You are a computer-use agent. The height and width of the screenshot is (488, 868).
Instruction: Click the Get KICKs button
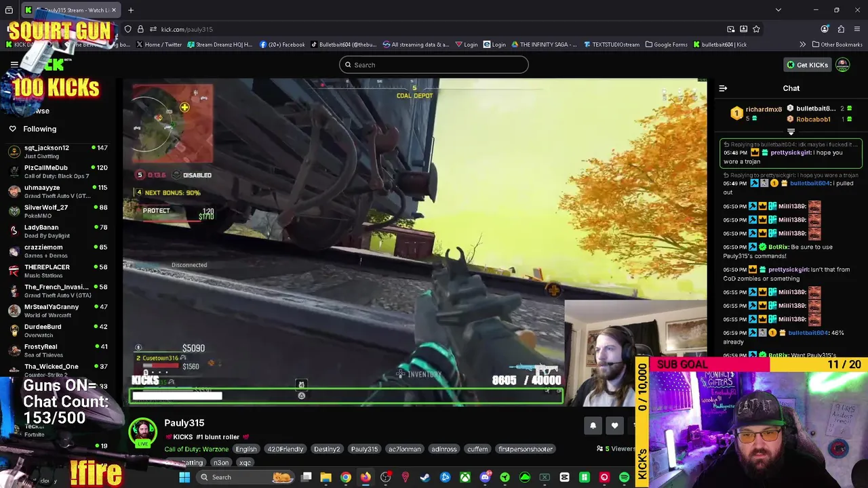click(807, 65)
